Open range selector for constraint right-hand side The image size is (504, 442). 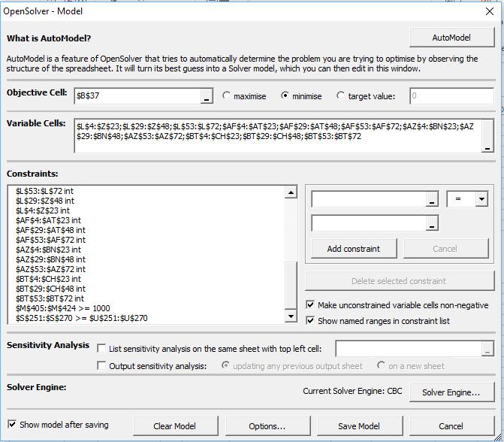432,223
